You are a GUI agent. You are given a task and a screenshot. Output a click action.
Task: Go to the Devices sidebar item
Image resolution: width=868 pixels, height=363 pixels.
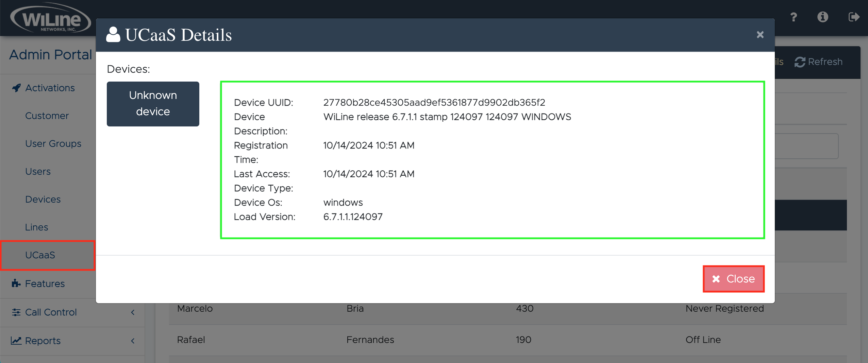coord(43,199)
